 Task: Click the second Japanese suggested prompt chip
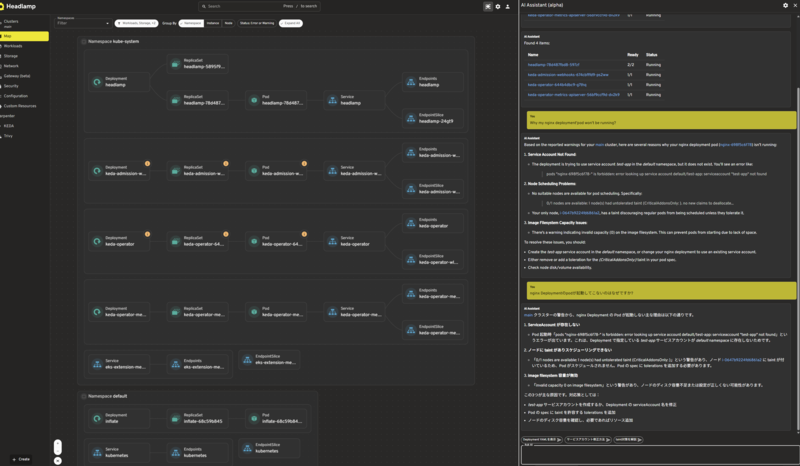588,439
